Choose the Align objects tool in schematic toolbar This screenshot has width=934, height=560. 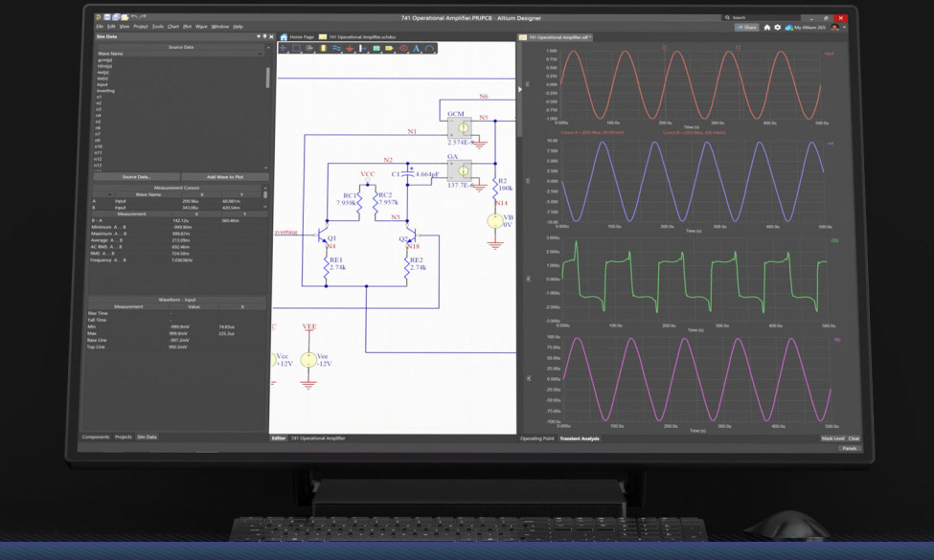309,48
